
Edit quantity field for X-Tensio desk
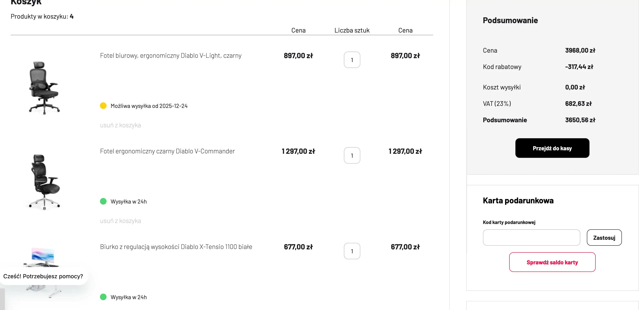point(352,251)
